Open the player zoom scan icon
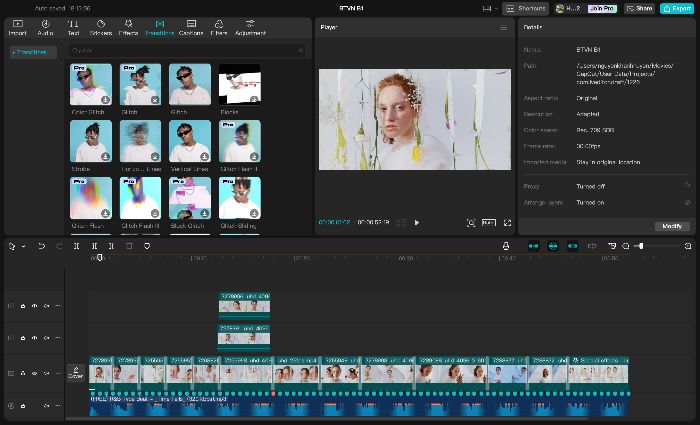 tap(471, 222)
